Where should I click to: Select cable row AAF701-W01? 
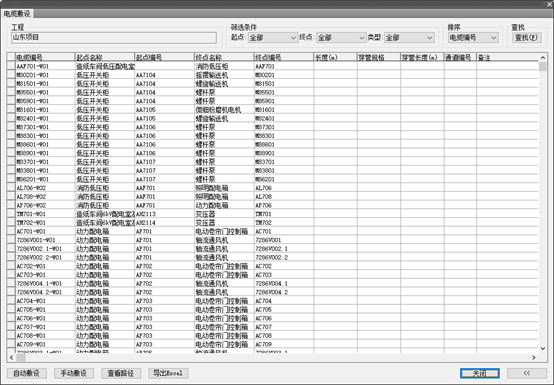pos(272,66)
